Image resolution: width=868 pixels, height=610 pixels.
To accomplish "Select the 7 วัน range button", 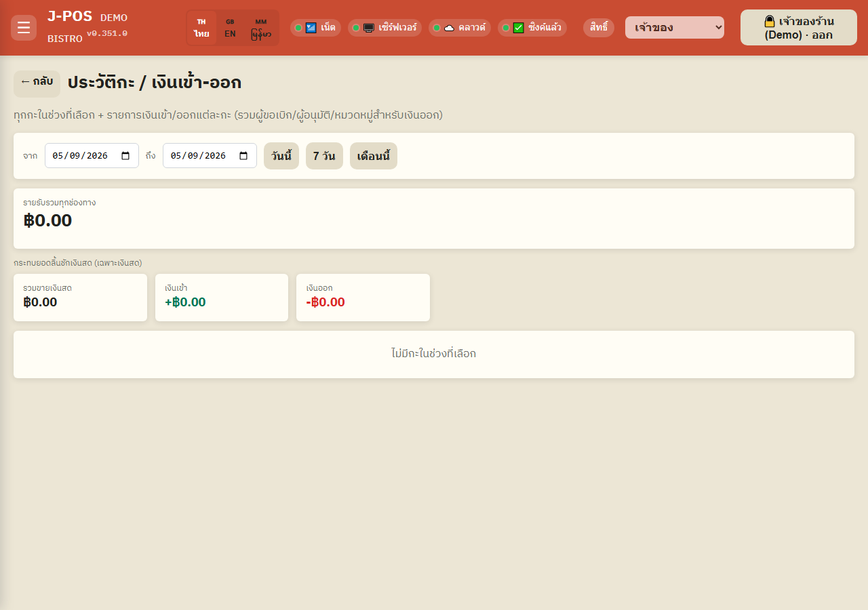I will (324, 156).
